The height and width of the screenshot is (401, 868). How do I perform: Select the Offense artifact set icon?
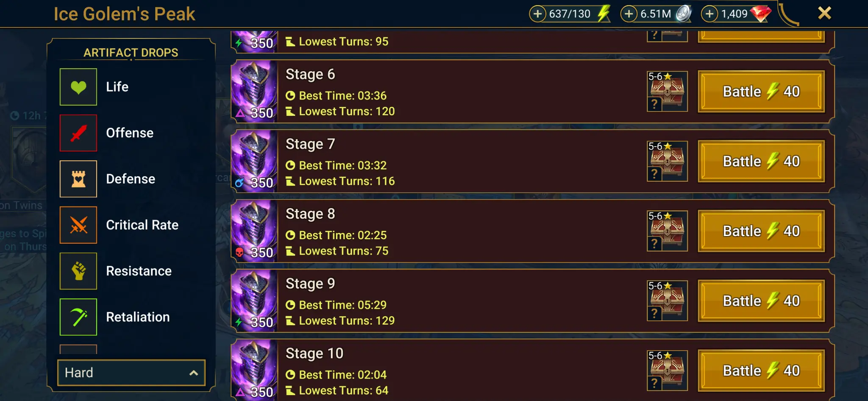pos(78,133)
